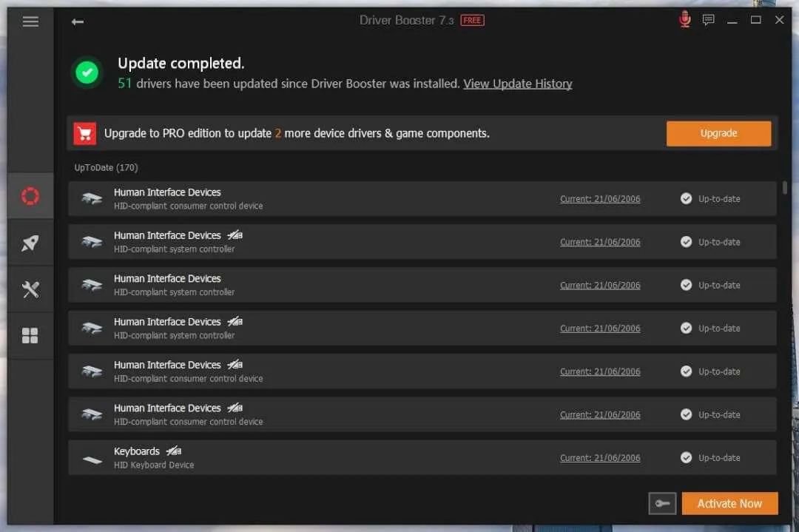
Task: Go back with the arrow icon
Action: [x=78, y=21]
